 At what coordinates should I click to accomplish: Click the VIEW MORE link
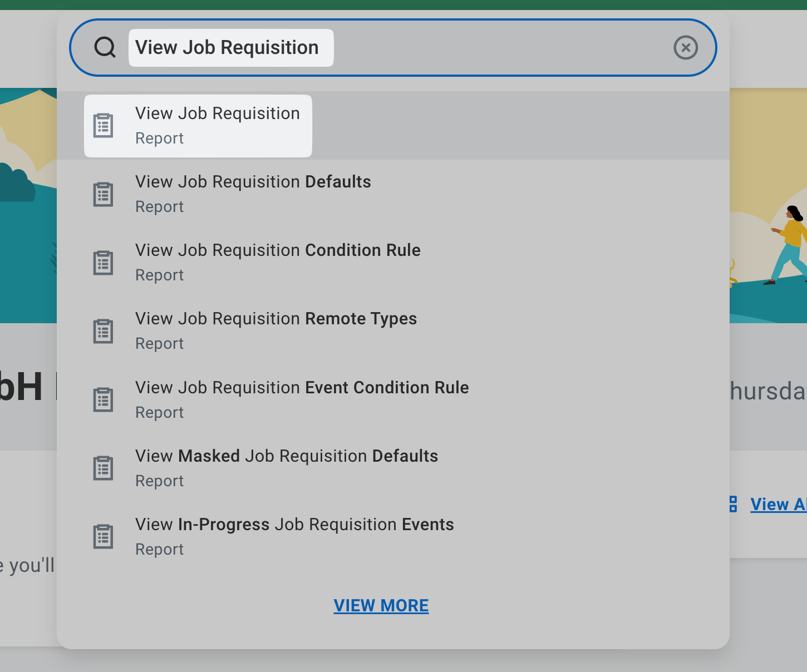click(x=381, y=606)
